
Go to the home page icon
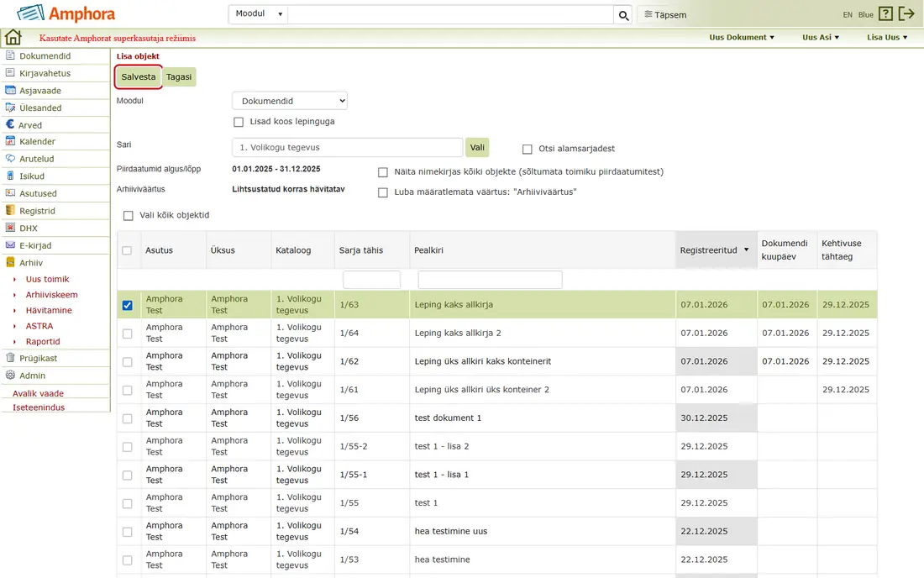(x=13, y=37)
